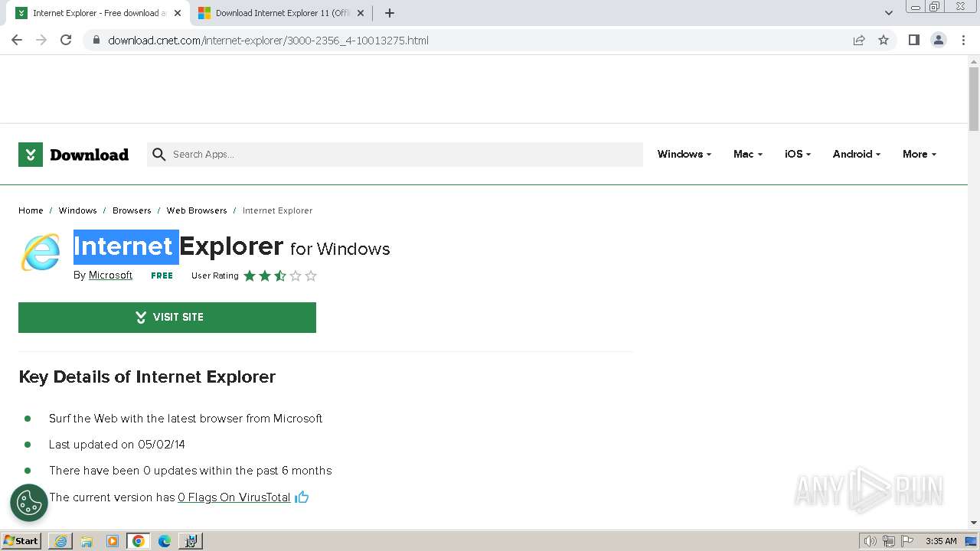
Task: Open media player taskbar icon
Action: tap(113, 541)
